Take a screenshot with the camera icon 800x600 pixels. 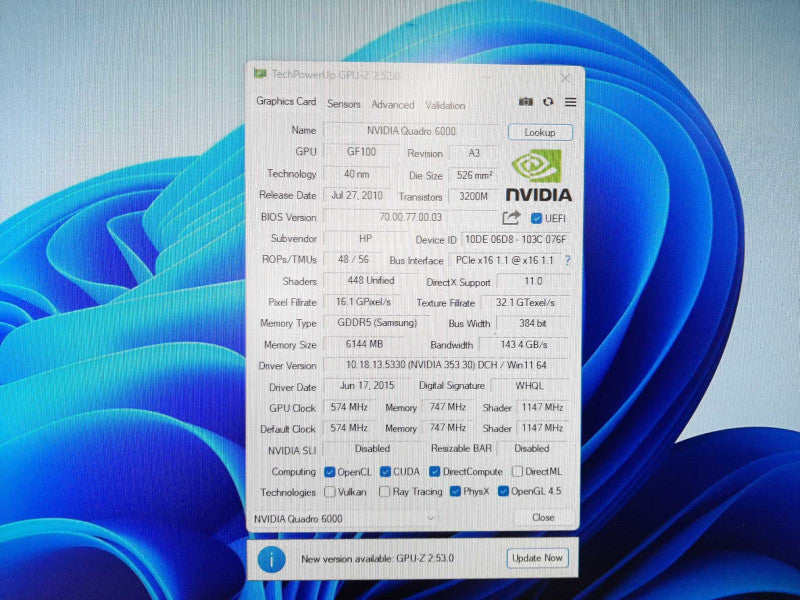pos(526,102)
